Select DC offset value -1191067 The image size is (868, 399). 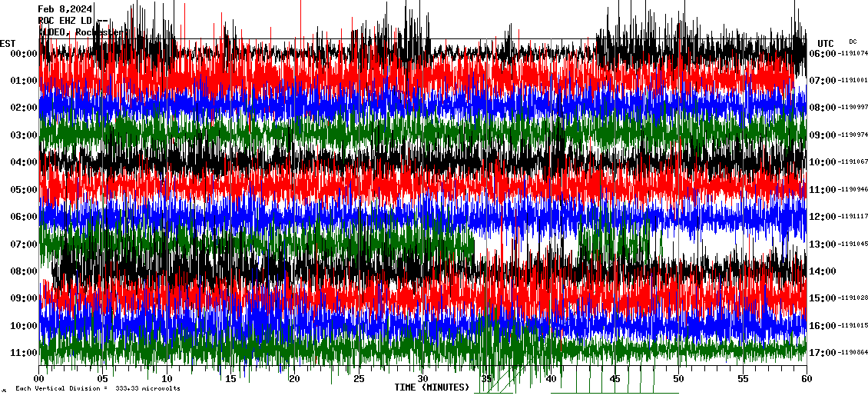coord(853,161)
